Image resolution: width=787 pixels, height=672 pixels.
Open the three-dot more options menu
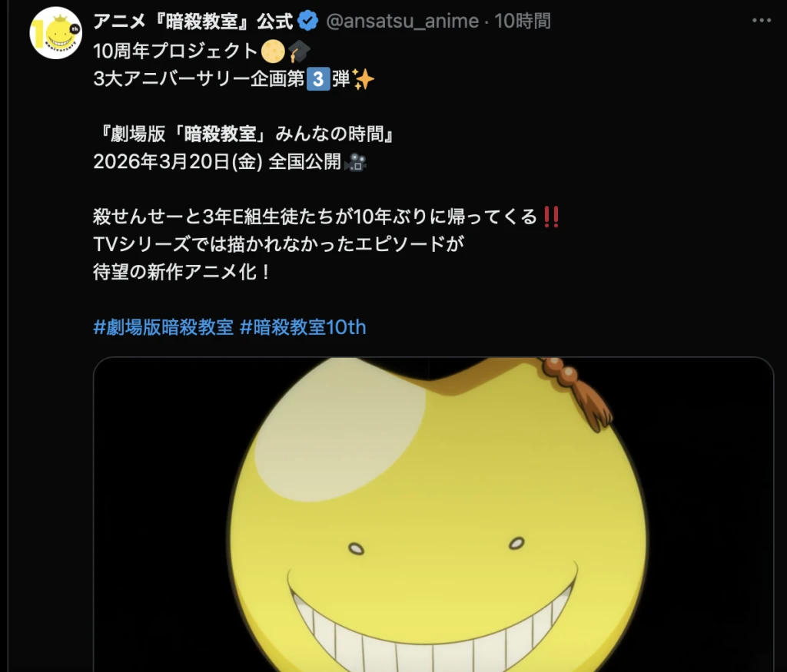(x=761, y=21)
